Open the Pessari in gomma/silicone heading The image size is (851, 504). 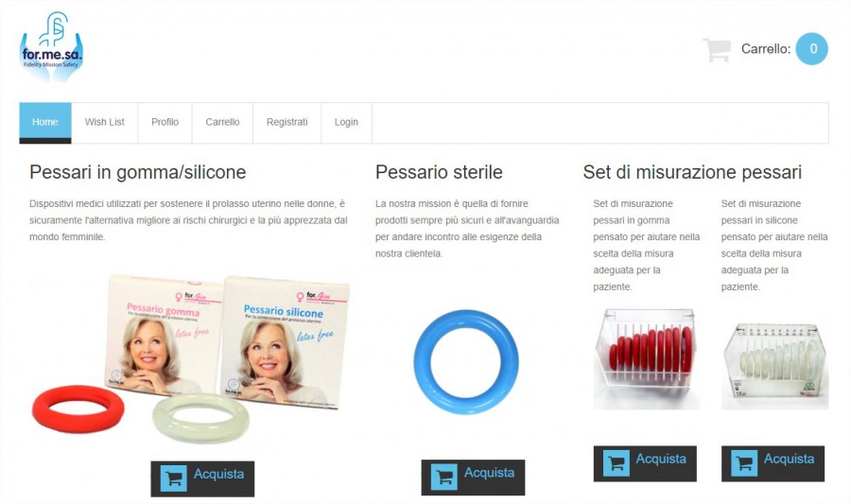(138, 172)
